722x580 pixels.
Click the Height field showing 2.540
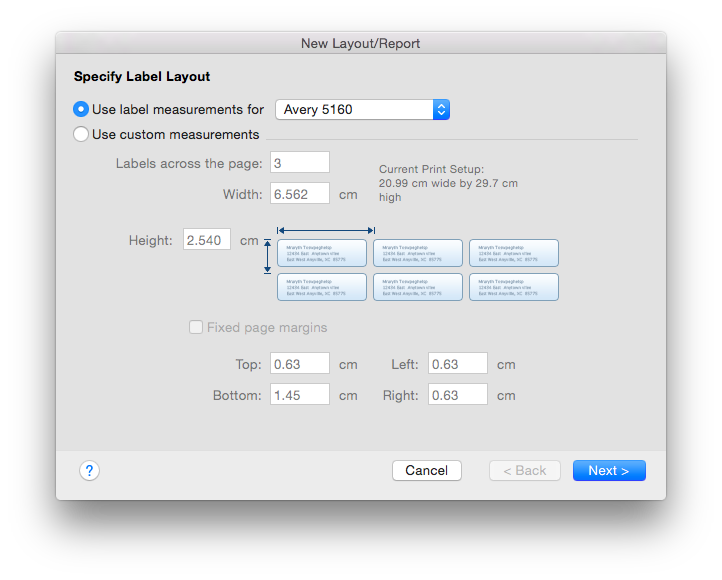click(207, 239)
